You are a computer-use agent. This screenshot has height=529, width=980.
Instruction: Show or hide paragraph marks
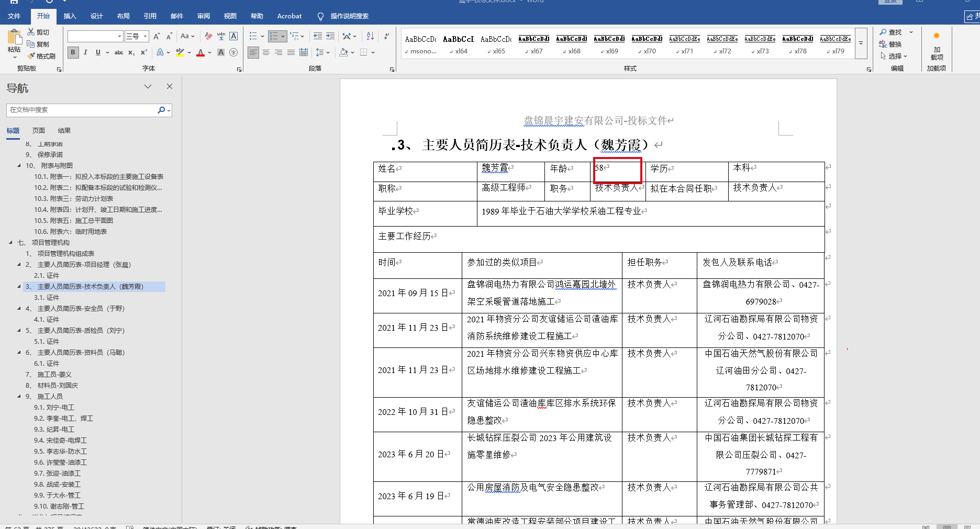(386, 36)
